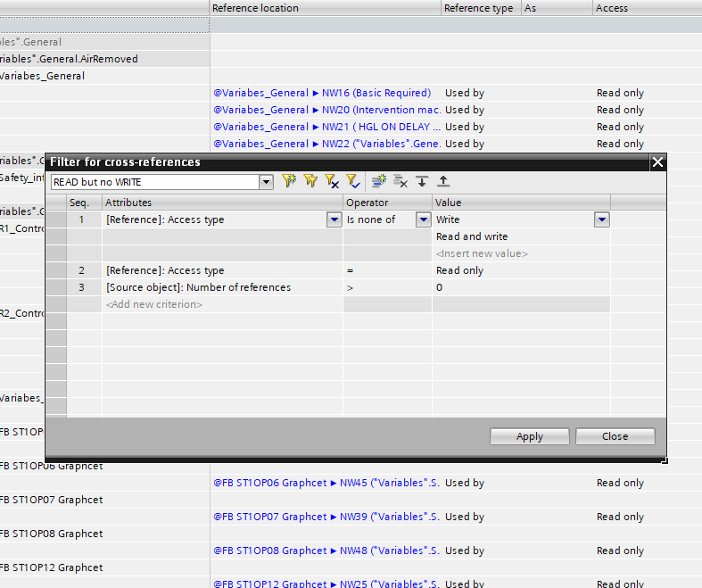Click the move criterion up icon
702x588 pixels.
(x=442, y=181)
